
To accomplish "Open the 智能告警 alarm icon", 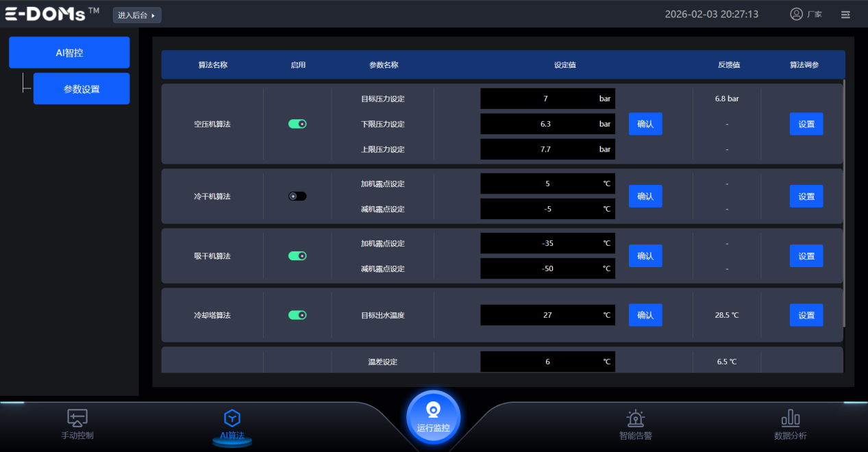I will point(636,418).
